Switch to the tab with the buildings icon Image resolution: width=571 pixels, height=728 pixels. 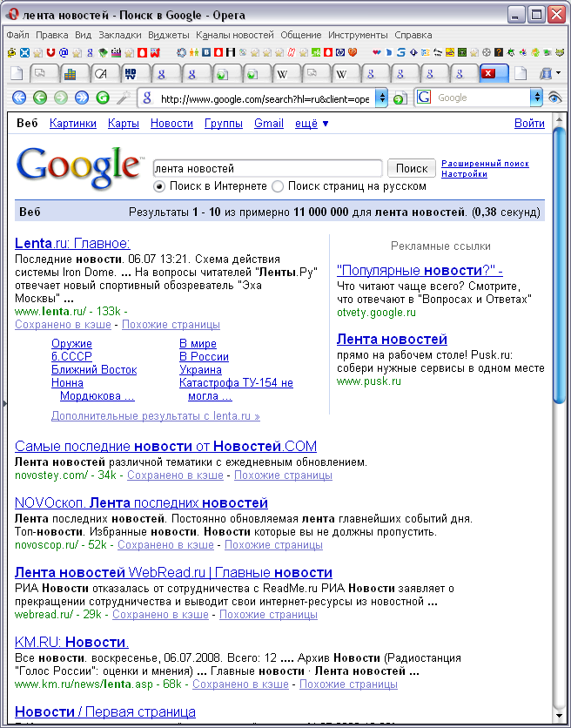[74, 74]
